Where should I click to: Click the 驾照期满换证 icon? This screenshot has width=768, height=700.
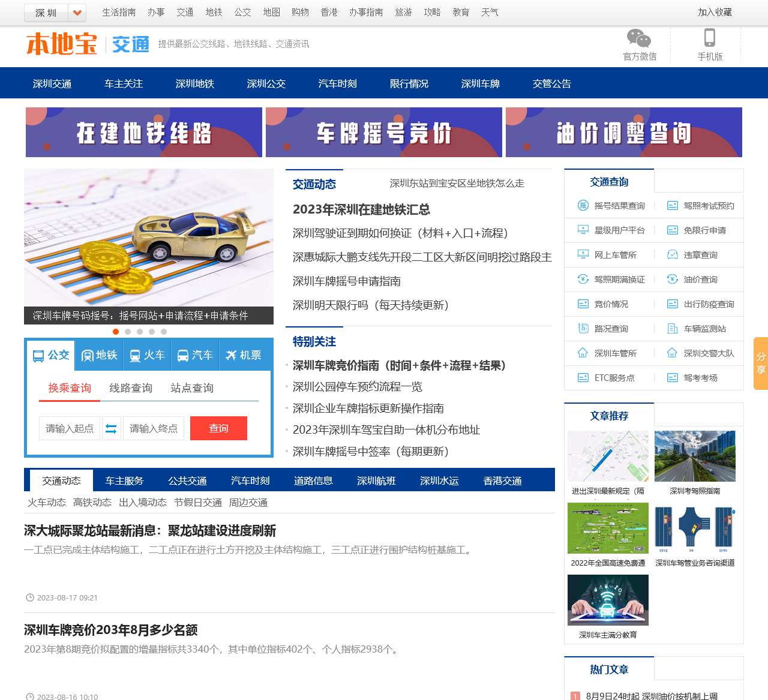click(583, 280)
